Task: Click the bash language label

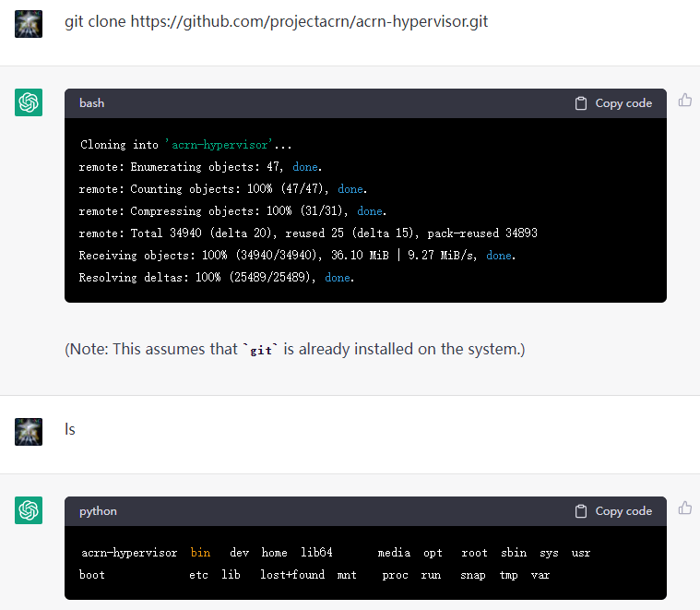Action: point(92,103)
